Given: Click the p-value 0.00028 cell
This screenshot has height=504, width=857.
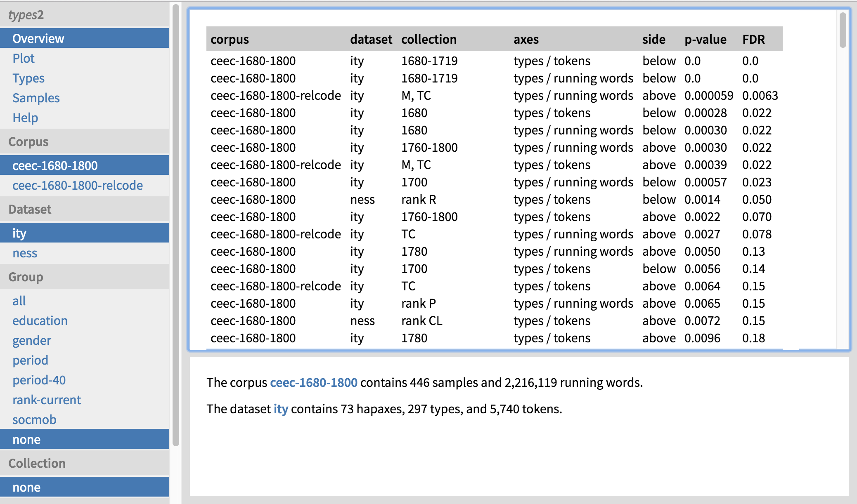Looking at the screenshot, I should pos(705,113).
